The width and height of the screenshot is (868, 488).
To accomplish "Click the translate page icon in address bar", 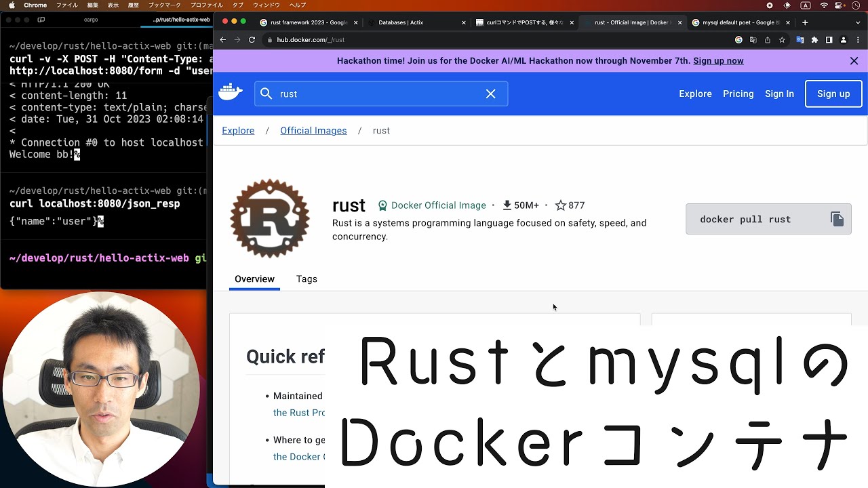I will click(x=753, y=40).
